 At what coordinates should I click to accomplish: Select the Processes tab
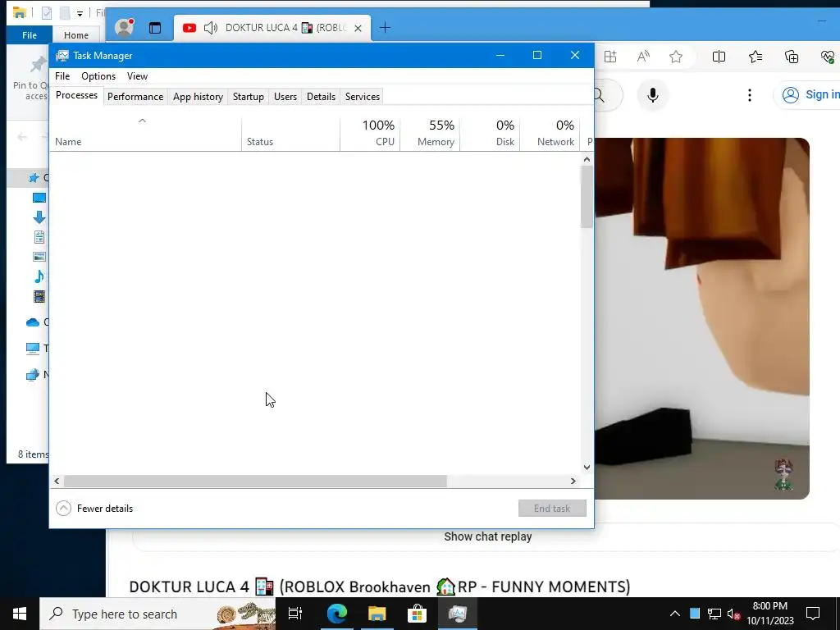(76, 95)
